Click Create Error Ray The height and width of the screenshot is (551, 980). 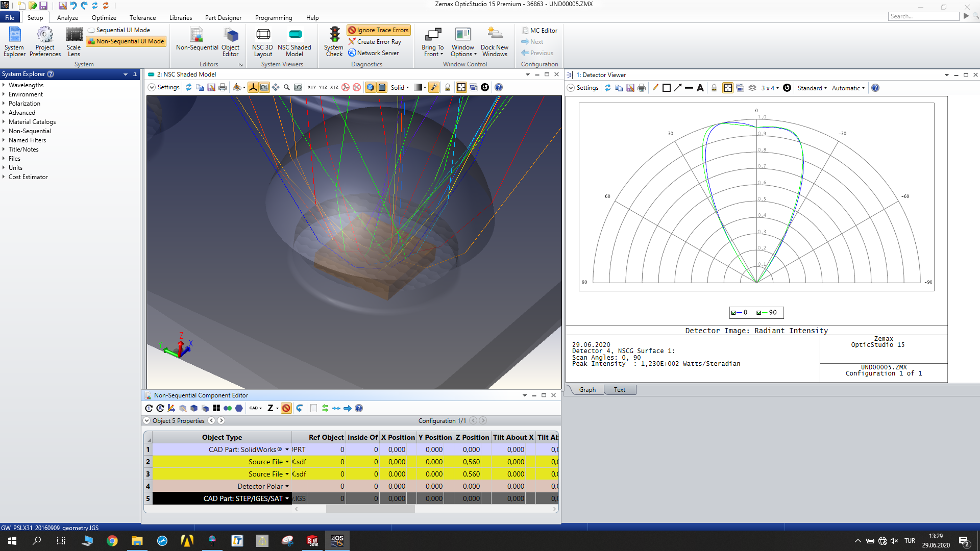pyautogui.click(x=375, y=42)
